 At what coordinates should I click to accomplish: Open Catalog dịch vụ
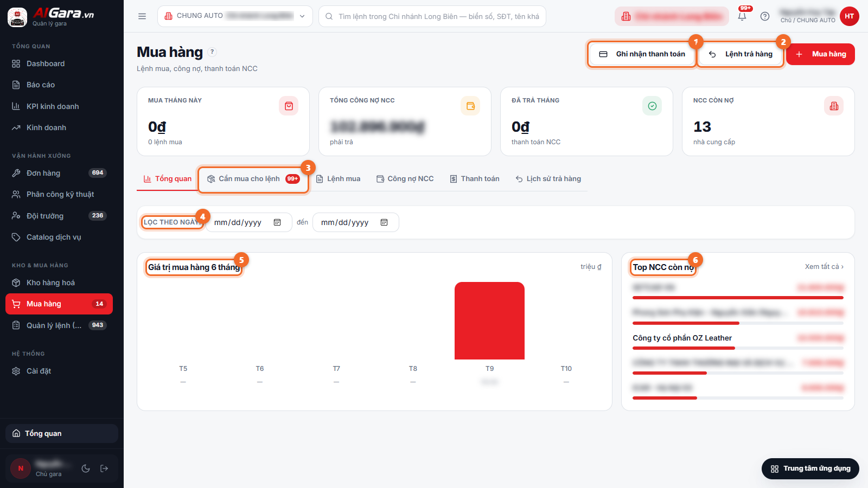point(59,237)
